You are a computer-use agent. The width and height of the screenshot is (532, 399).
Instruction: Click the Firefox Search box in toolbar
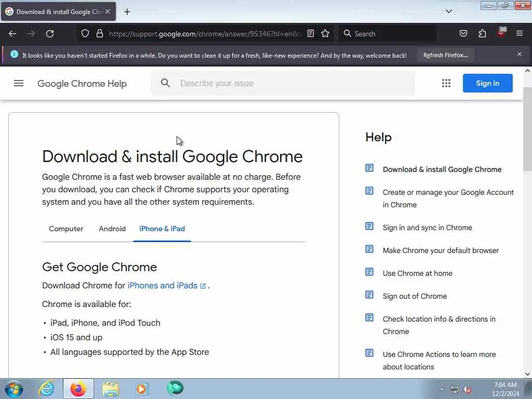coord(389,34)
